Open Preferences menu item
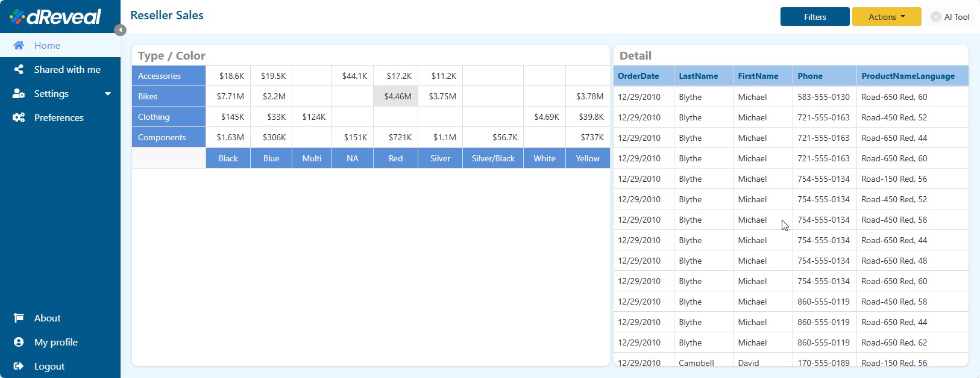The height and width of the screenshot is (378, 980). [60, 117]
